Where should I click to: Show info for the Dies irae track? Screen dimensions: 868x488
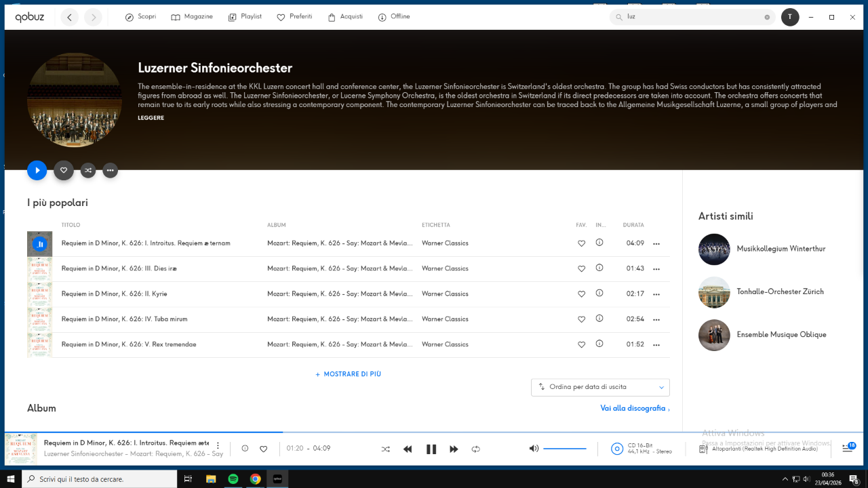point(599,268)
